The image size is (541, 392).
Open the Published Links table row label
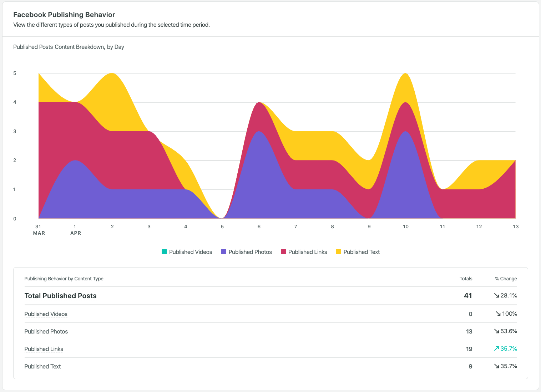(44, 349)
